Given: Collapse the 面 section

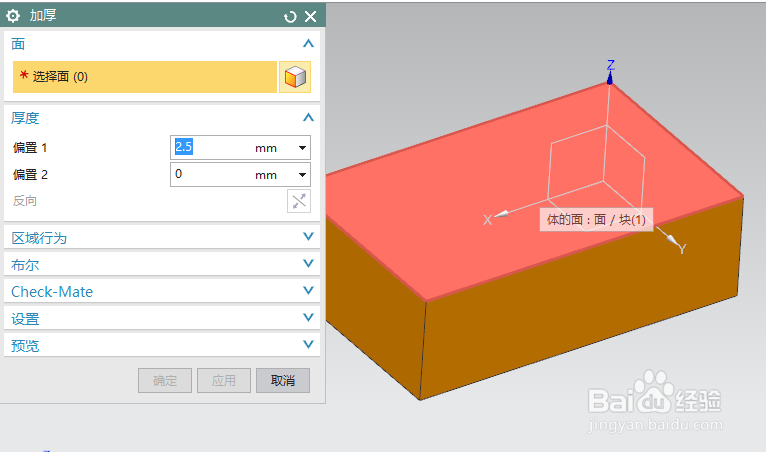Looking at the screenshot, I should pos(308,43).
